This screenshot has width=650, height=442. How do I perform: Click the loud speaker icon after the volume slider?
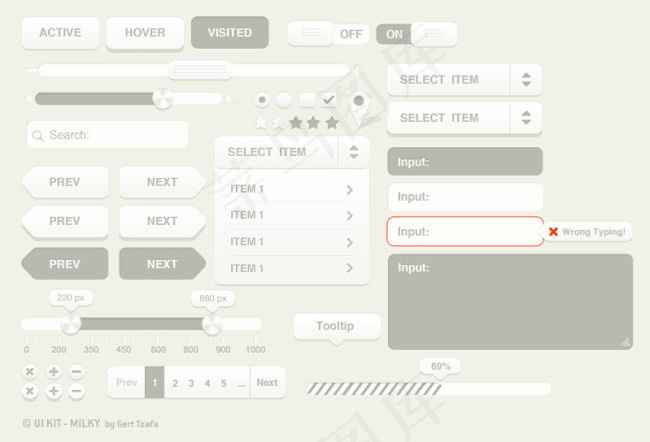[231, 99]
